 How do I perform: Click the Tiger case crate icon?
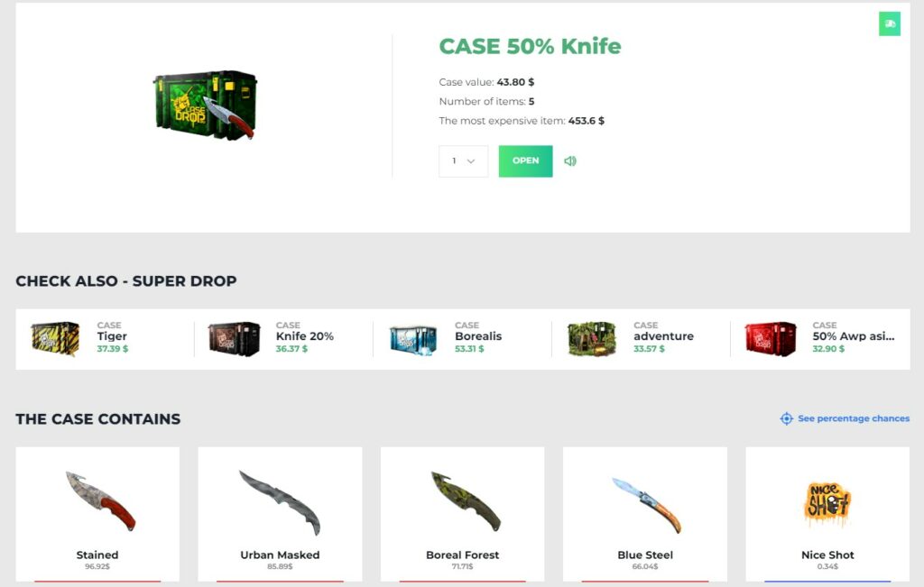point(55,338)
